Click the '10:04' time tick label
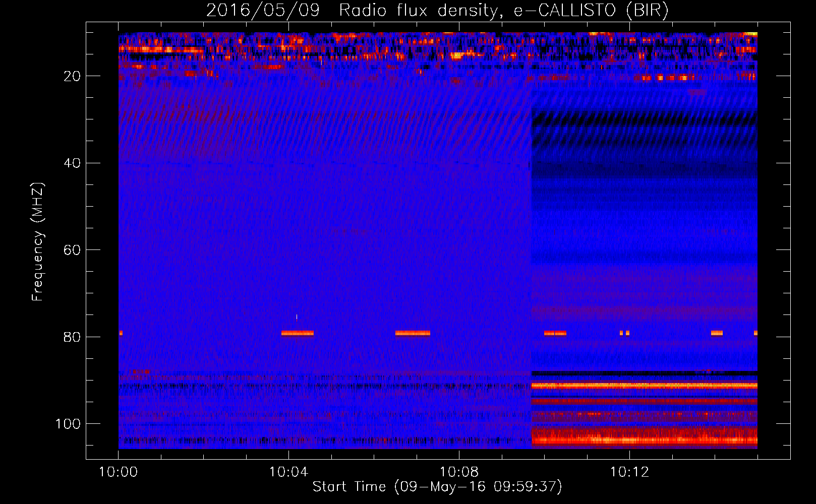The height and width of the screenshot is (504, 816). tap(288, 472)
